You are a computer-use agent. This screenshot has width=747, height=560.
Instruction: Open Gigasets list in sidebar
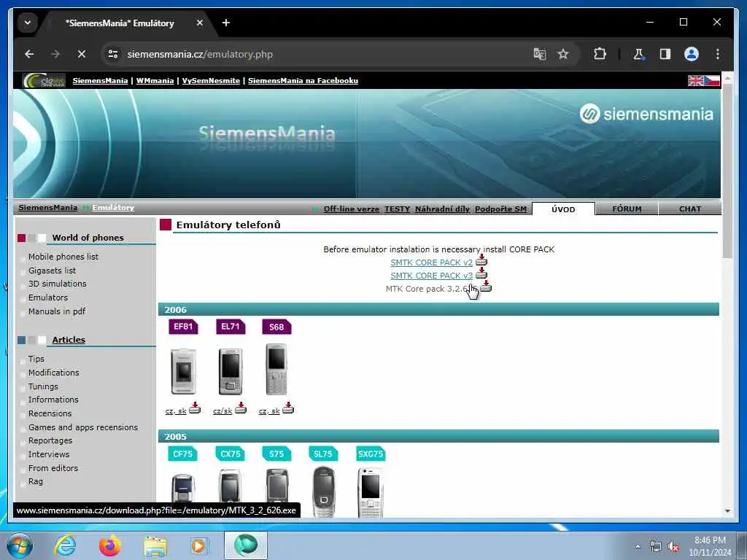52,271
